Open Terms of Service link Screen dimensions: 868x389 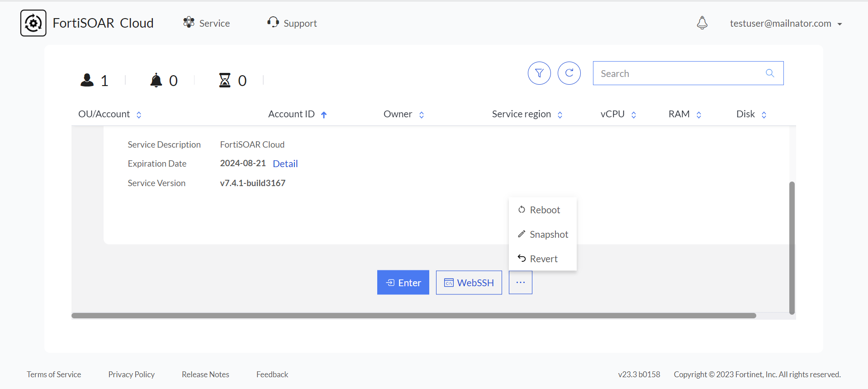coord(54,375)
